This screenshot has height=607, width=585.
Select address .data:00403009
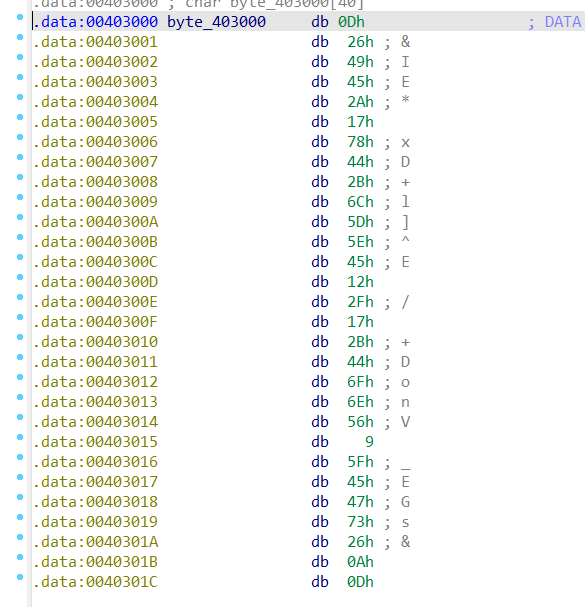95,202
